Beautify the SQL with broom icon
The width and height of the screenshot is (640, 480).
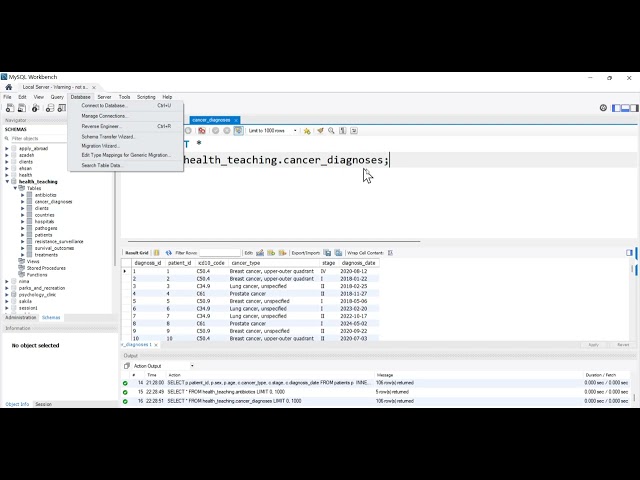point(320,131)
